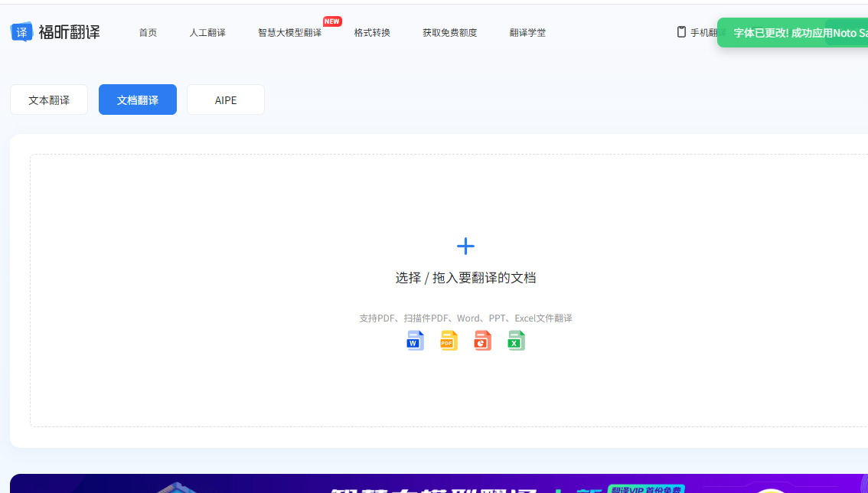Screen dimensions: 868x493
Task: Click the 福昕翻译 logo icon
Action: pos(21,31)
